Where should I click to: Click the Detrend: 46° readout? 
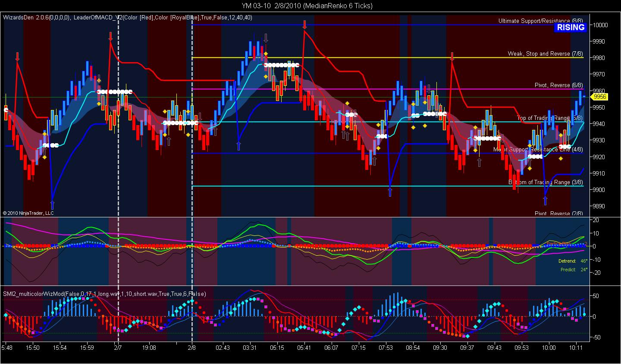pos(574,261)
